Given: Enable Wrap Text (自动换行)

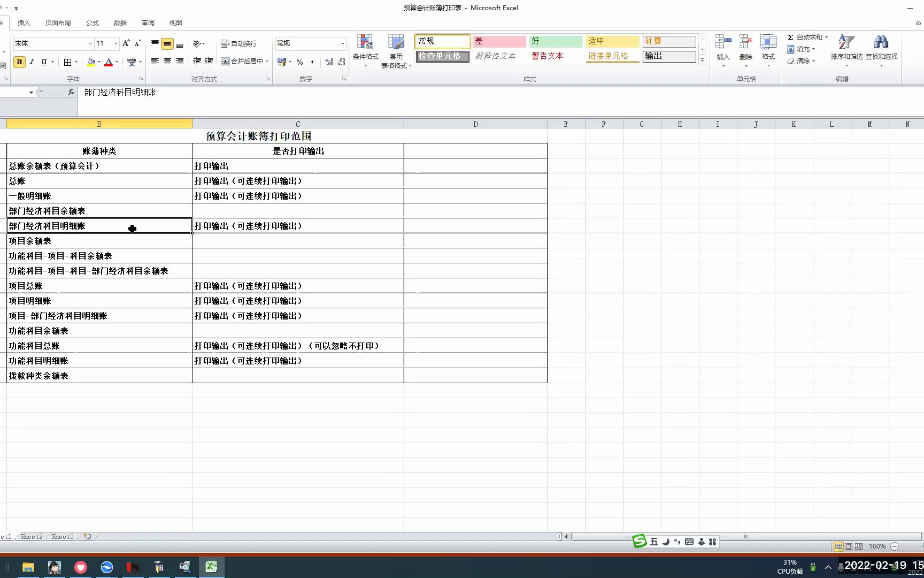Looking at the screenshot, I should 239,43.
